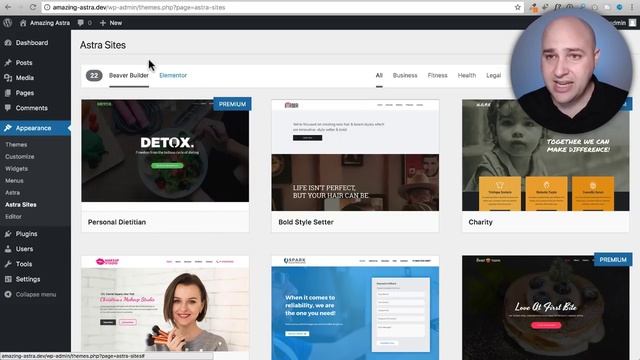Open the Astra submenu link
The height and width of the screenshot is (360, 640).
point(12,192)
